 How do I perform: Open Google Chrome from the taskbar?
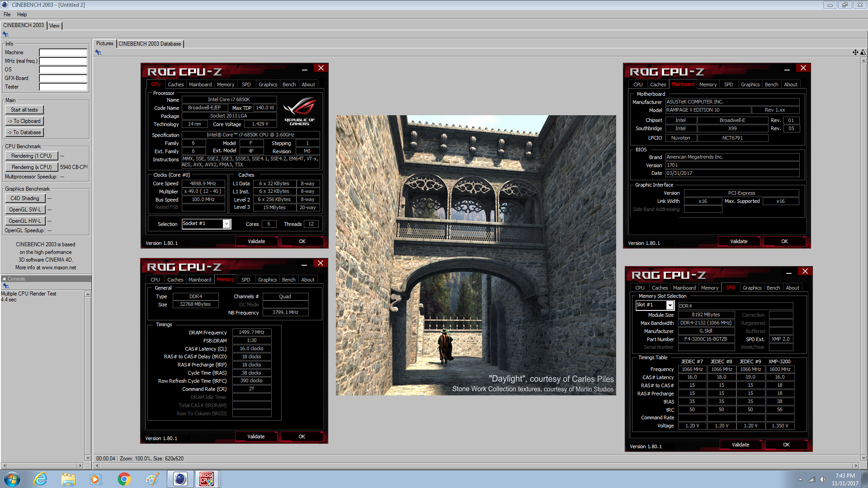124,479
